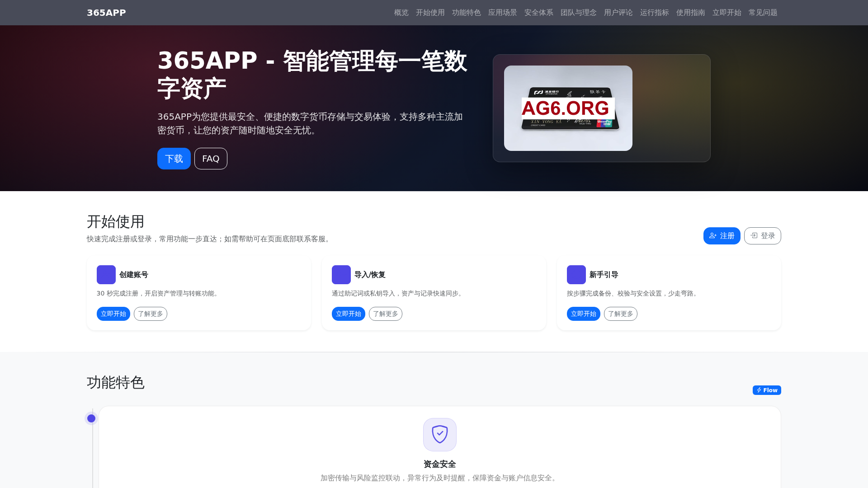
Task: Click the purple icon beside 新手引导
Action: (576, 275)
